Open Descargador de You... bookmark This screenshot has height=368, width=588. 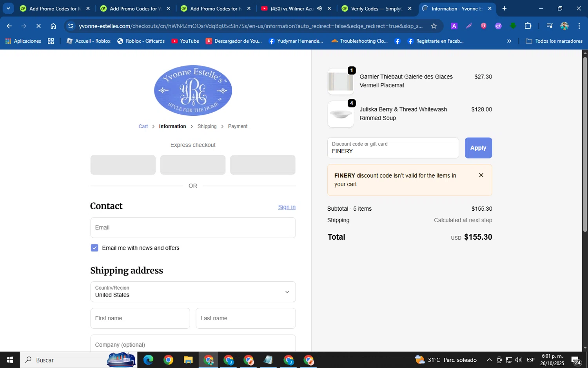tap(234, 41)
